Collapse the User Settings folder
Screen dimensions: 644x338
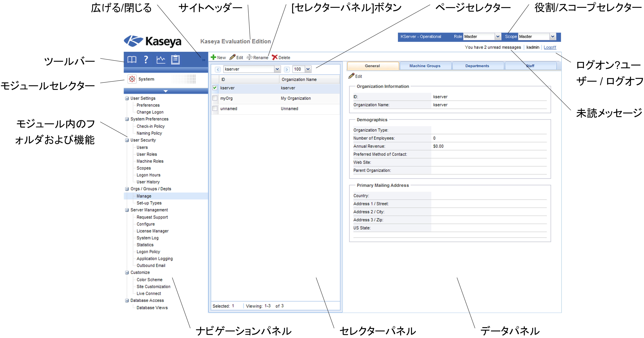pos(127,98)
